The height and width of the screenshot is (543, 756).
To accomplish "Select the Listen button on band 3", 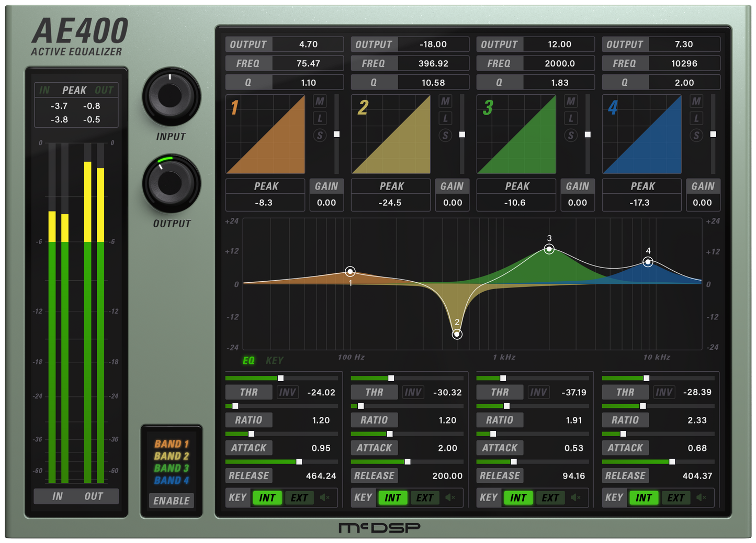I will point(571,118).
